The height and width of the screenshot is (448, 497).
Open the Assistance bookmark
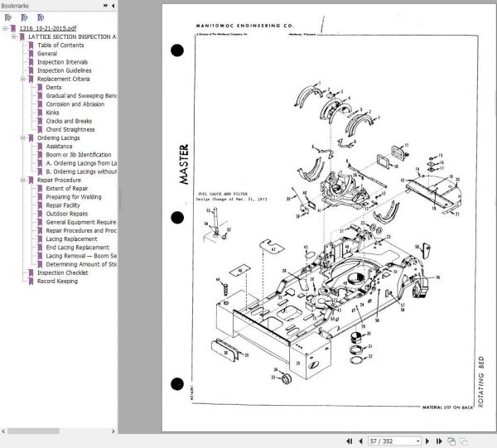[x=59, y=147]
